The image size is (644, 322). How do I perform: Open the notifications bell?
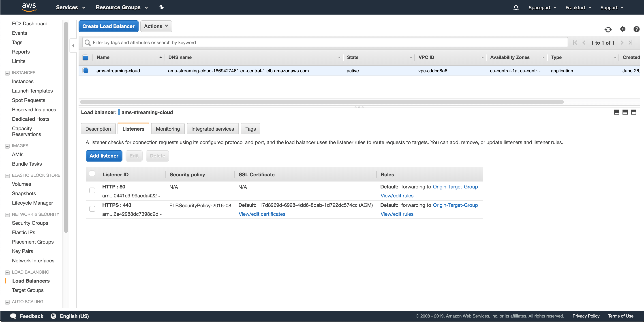[516, 7]
